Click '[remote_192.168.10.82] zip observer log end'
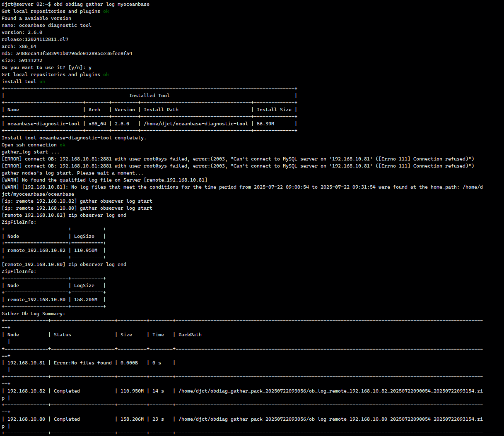Image resolution: width=504 pixels, height=436 pixels. [64, 215]
